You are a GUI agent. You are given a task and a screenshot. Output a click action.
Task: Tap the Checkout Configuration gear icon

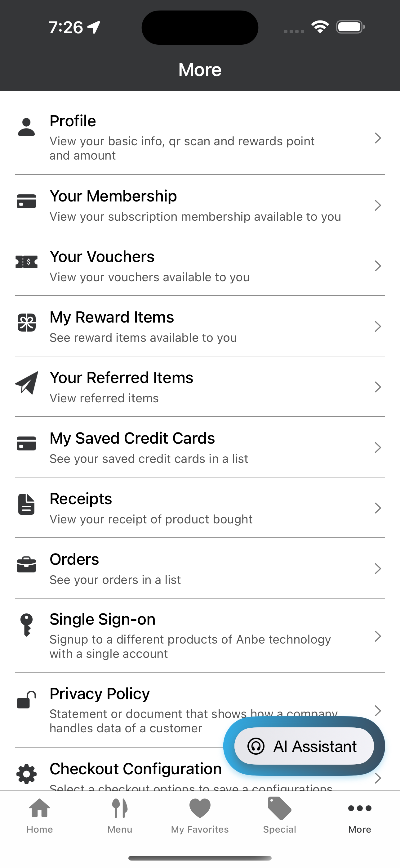(x=26, y=774)
